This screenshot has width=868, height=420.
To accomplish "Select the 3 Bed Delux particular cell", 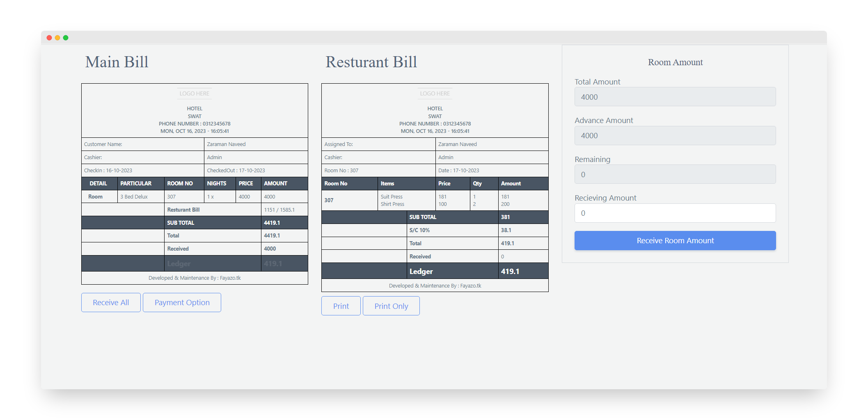I will [x=134, y=197].
